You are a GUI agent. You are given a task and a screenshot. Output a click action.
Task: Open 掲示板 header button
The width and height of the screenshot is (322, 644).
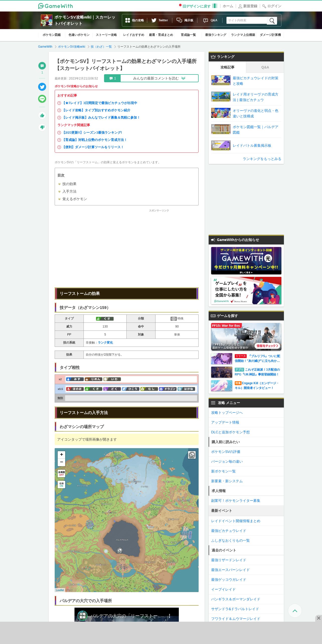click(x=185, y=20)
